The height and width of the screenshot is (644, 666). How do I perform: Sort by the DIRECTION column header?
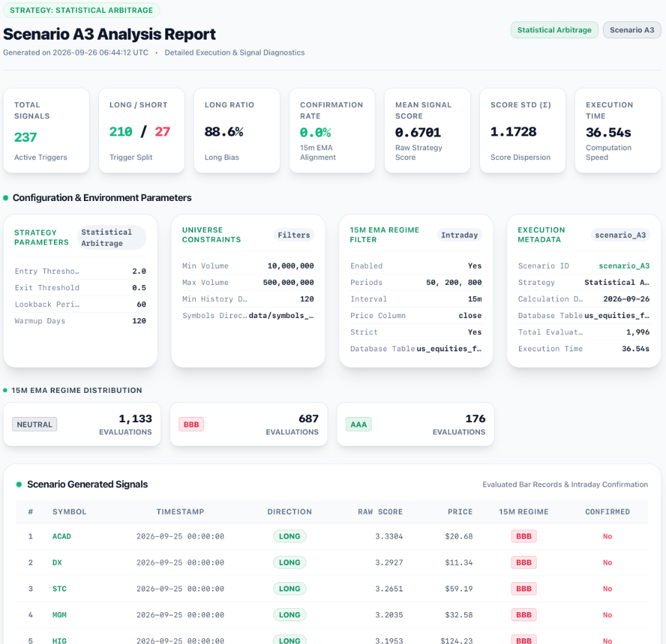tap(289, 512)
